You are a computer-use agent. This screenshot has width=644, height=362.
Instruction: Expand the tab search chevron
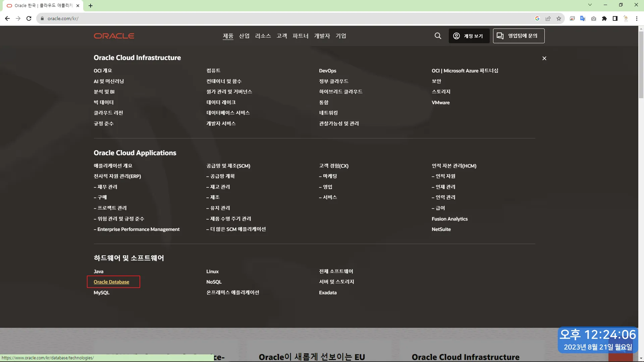coord(590,5)
